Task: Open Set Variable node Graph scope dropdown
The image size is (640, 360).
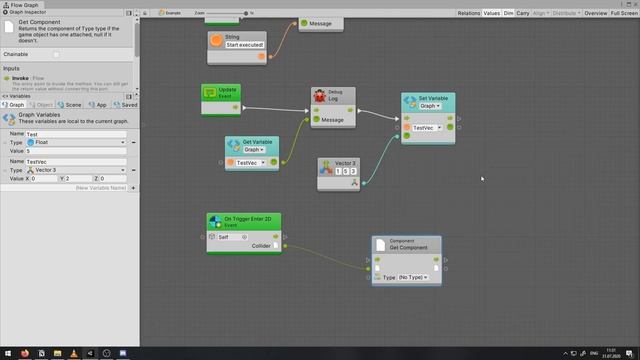Action: coord(430,106)
